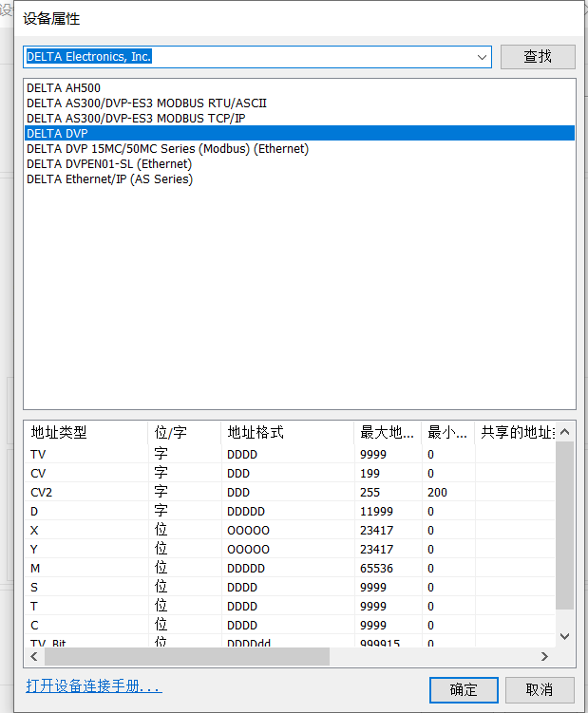Select DELTA DVPEN01-SL (Ethernet)
Viewport: 588px width, 713px height.
pos(299,163)
